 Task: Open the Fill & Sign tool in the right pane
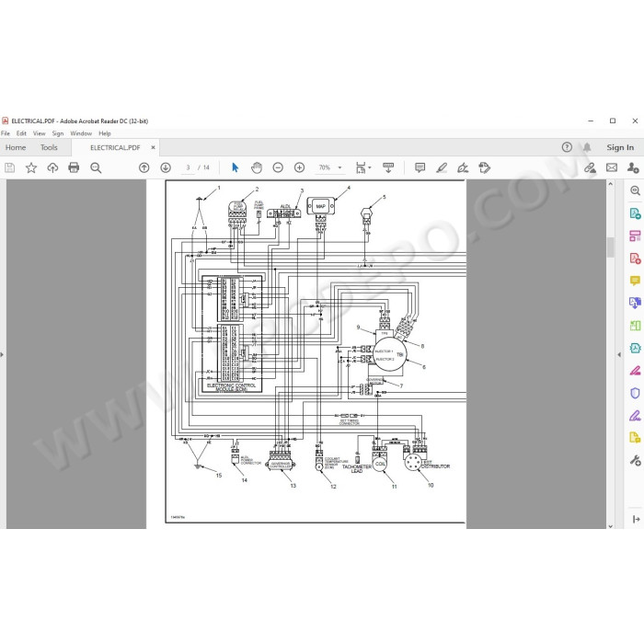click(635, 415)
